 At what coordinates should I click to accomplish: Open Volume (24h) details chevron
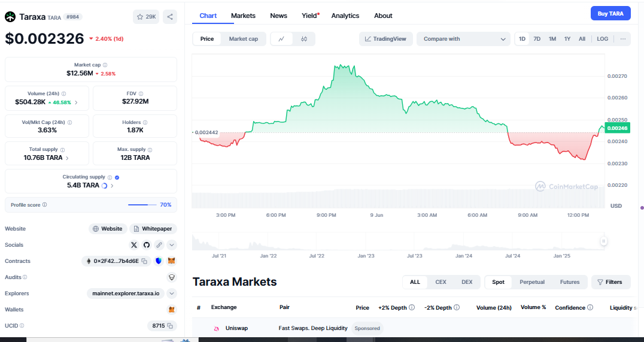[x=76, y=102]
